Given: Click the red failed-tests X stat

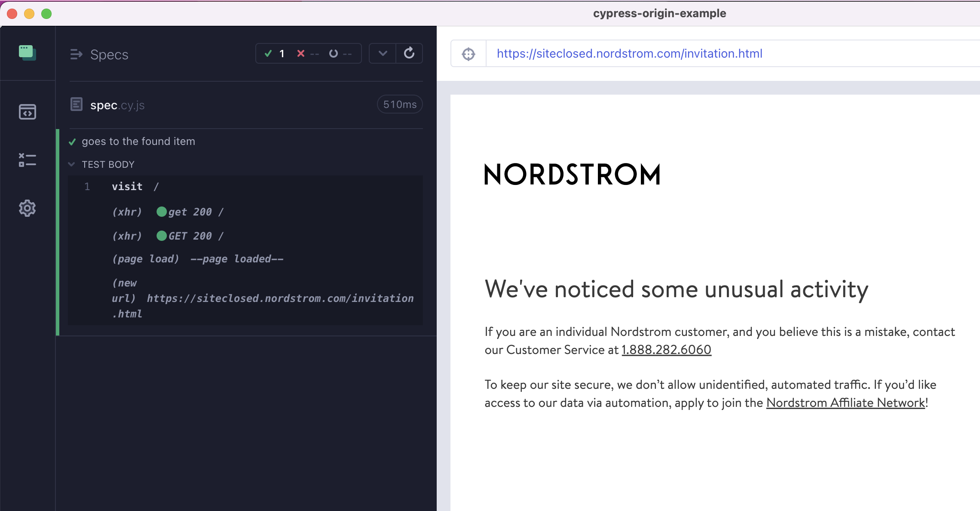Looking at the screenshot, I should point(300,53).
